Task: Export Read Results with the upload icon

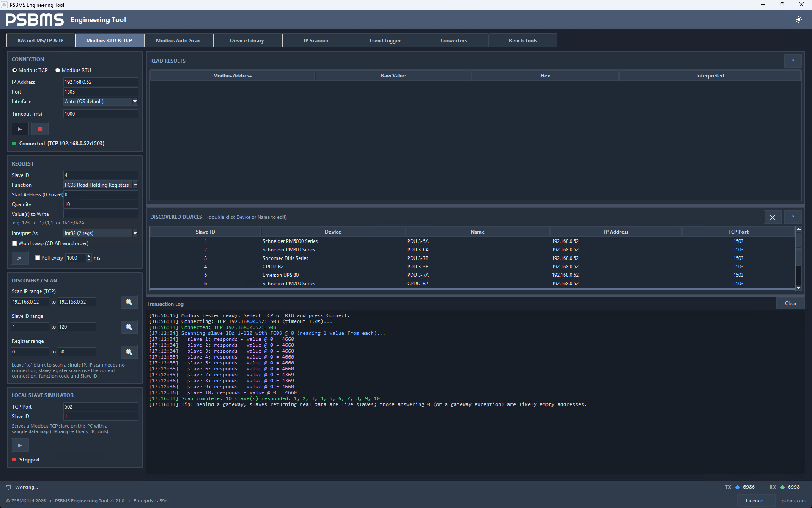Action: (793, 61)
